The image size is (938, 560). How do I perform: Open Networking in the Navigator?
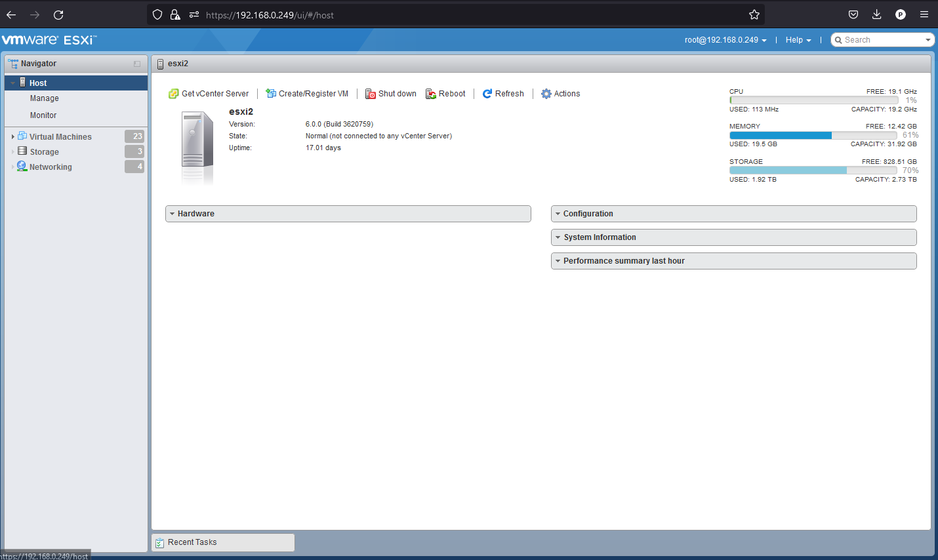coord(51,167)
